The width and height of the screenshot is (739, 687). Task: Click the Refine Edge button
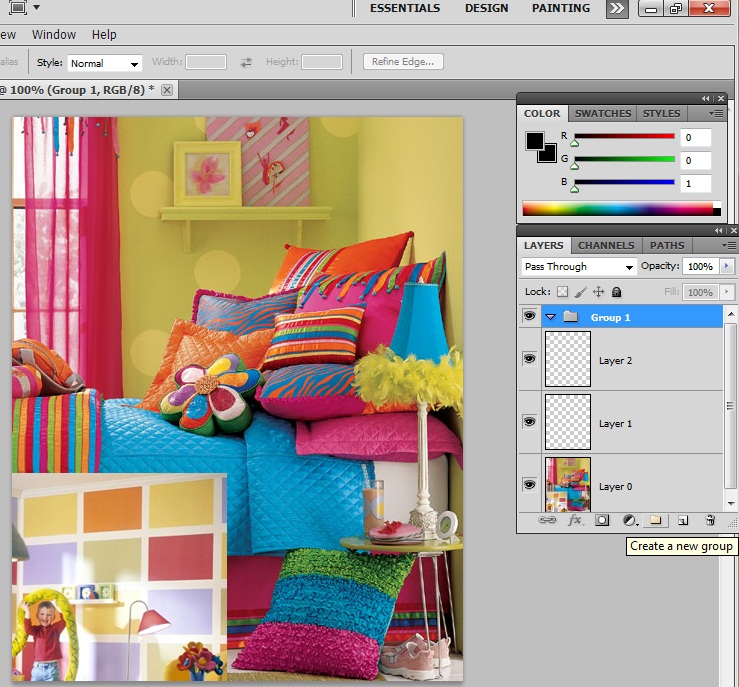point(403,62)
